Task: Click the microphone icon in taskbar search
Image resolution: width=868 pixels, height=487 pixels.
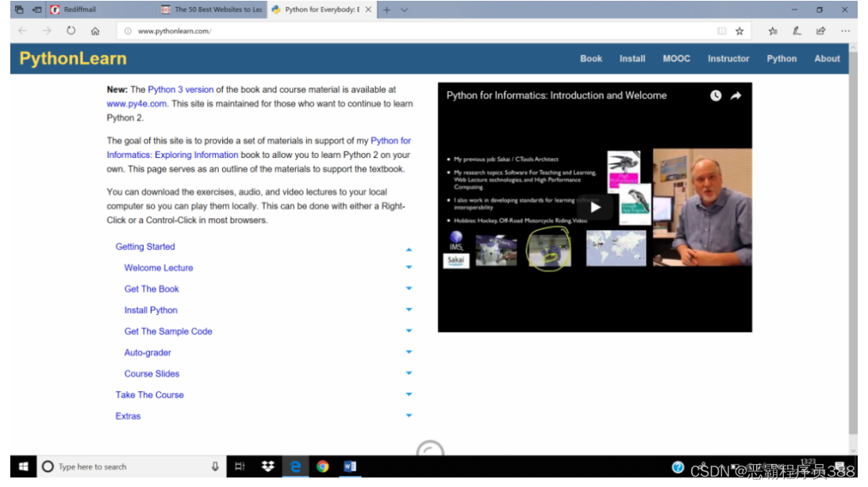Action: [x=215, y=466]
